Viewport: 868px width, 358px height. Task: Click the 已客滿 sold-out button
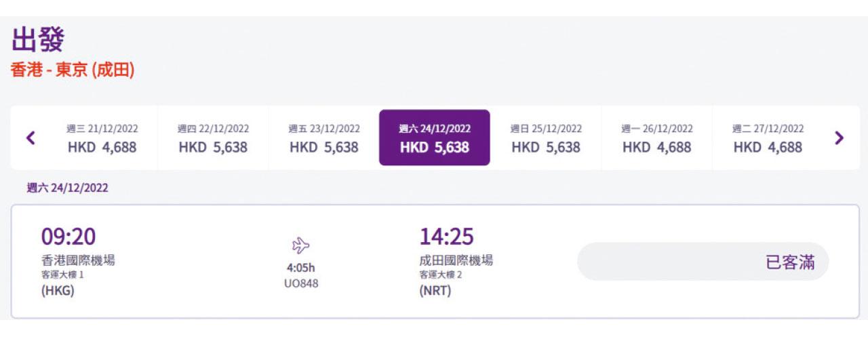pos(703,262)
